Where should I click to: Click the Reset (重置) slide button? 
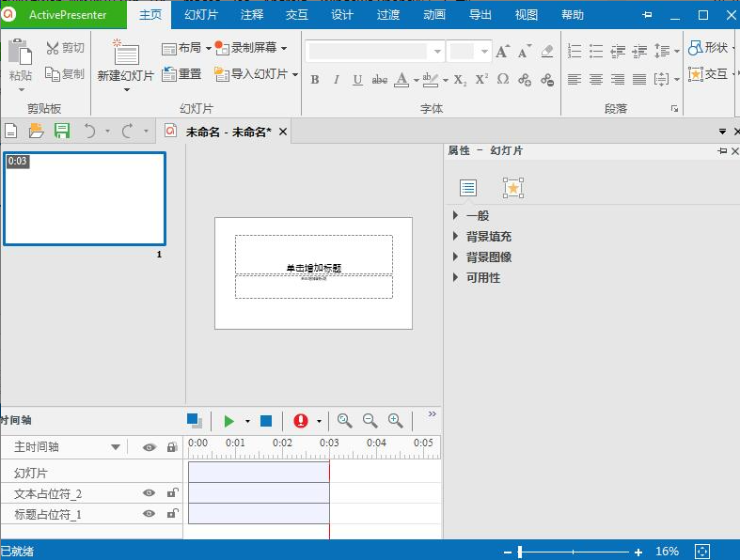pyautogui.click(x=181, y=74)
